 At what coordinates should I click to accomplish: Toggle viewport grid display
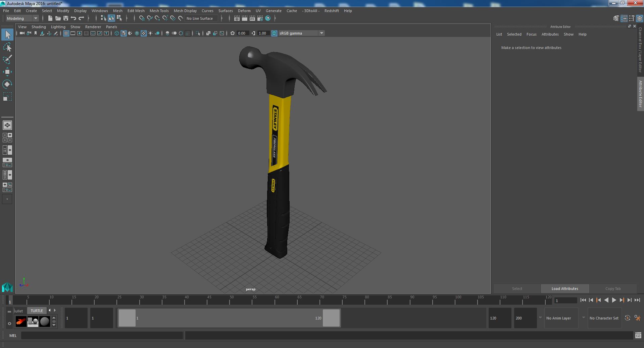click(x=66, y=33)
